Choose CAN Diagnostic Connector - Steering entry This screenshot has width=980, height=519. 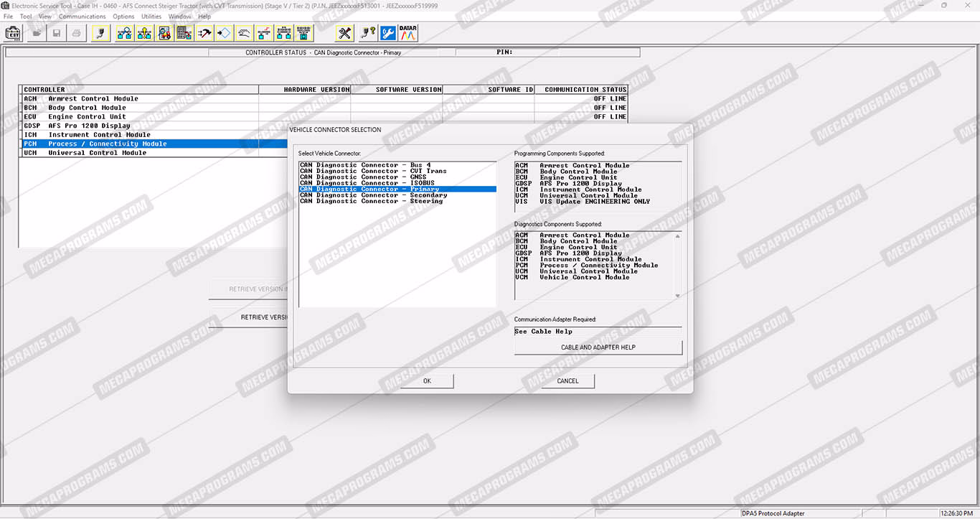371,202
